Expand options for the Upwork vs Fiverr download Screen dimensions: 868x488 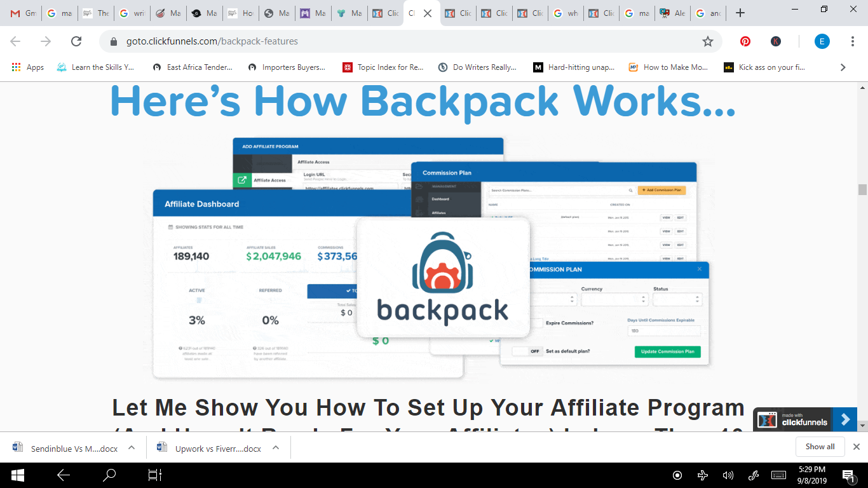pyautogui.click(x=276, y=447)
